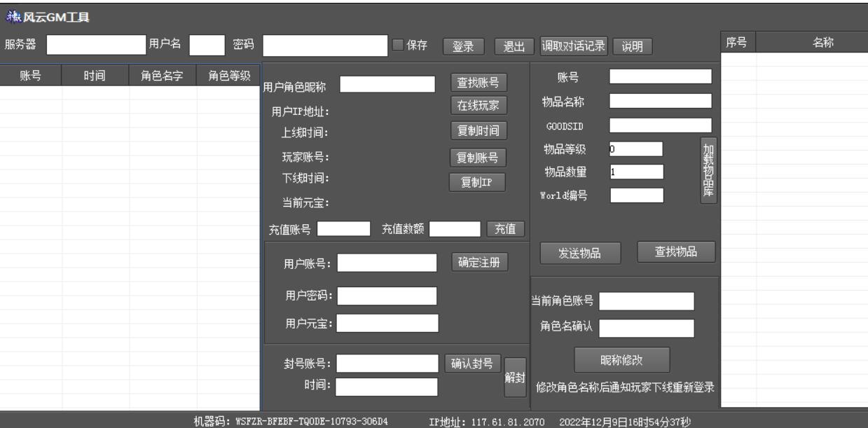The width and height of the screenshot is (868, 428).
Task: Click the 用户IP地址 label
Action: [x=301, y=111]
